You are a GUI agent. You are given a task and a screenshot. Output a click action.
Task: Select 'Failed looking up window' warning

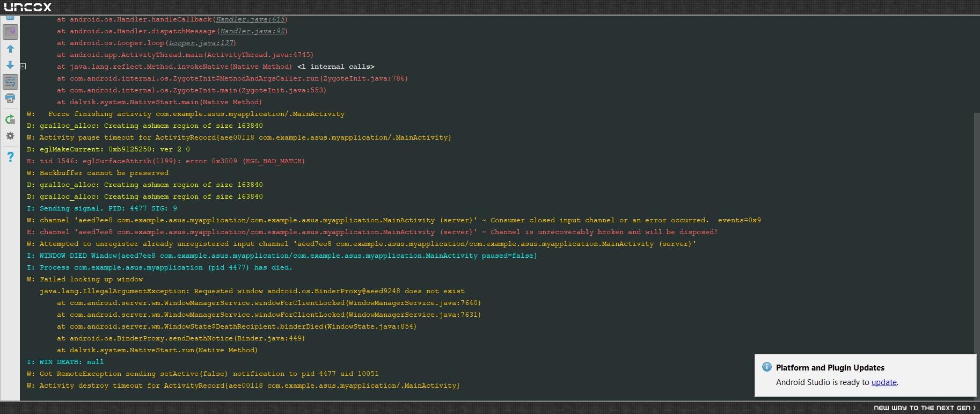click(x=85, y=279)
